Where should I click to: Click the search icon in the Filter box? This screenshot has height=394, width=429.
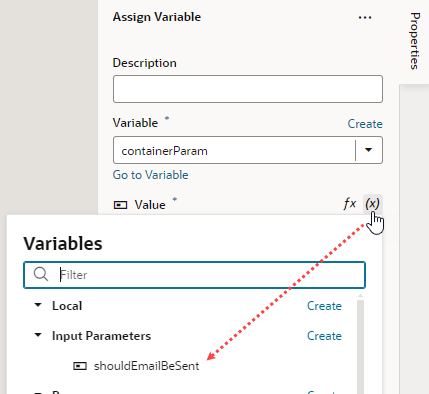(x=41, y=274)
